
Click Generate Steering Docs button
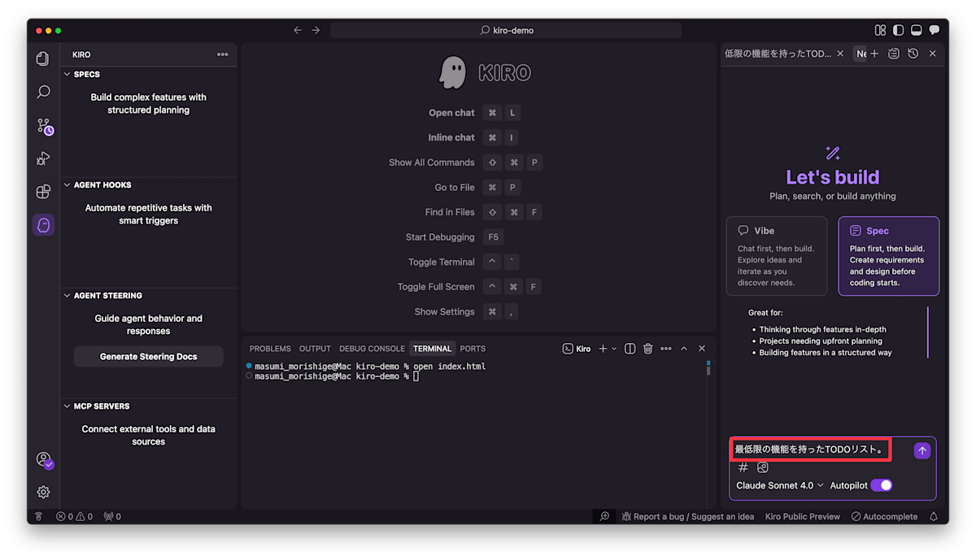(x=149, y=357)
